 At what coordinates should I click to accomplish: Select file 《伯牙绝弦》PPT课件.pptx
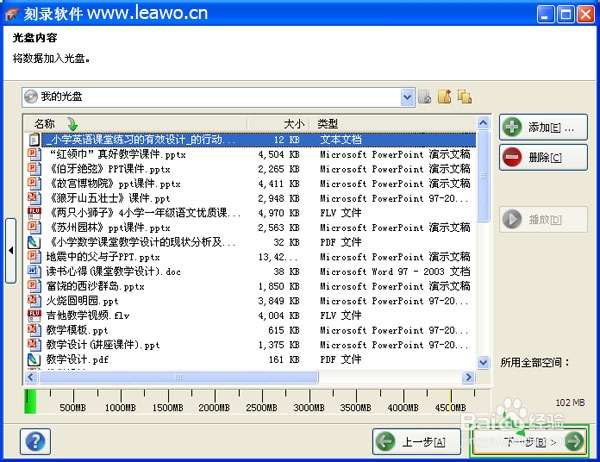[251, 169]
